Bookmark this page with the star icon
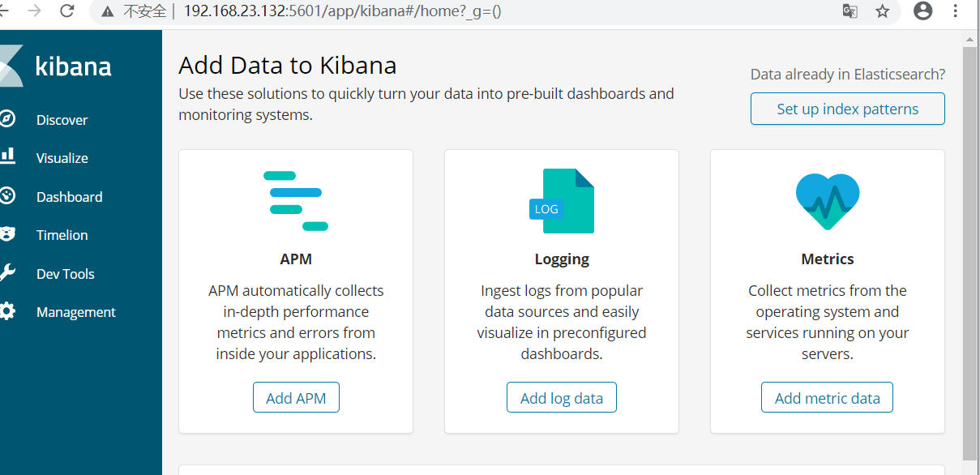This screenshot has width=980, height=475. click(x=883, y=11)
